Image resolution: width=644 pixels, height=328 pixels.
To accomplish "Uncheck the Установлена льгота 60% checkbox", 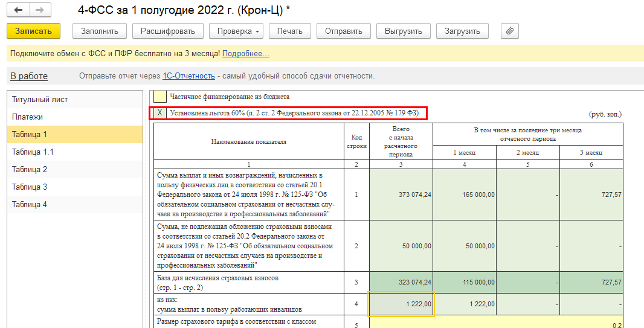I will [159, 113].
